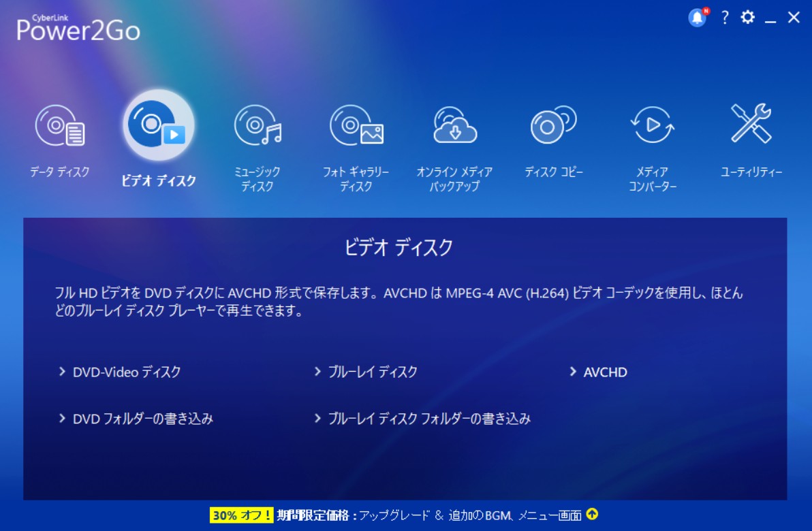Click the ビデオ ディスク panel heading
Screen dimensions: 812x531
(x=399, y=247)
